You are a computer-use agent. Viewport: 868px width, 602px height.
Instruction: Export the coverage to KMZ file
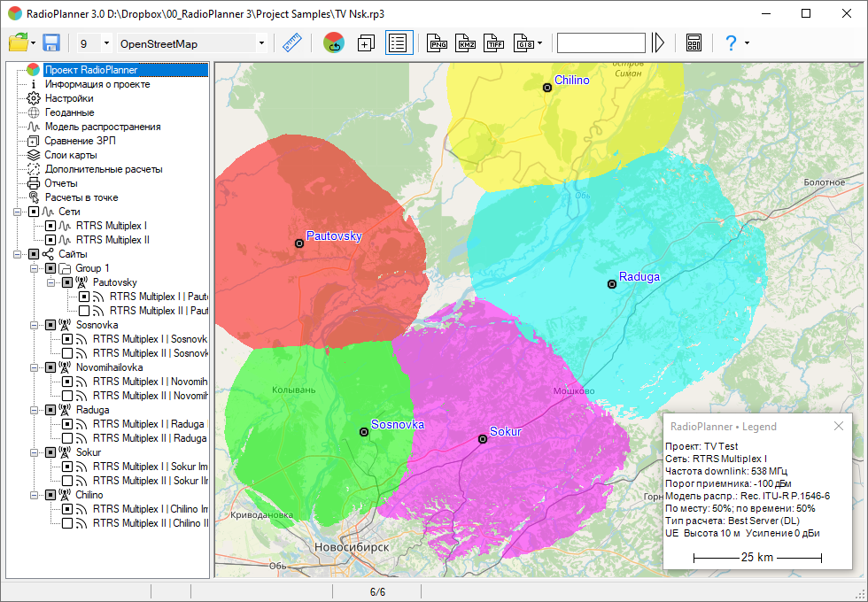pyautogui.click(x=466, y=43)
